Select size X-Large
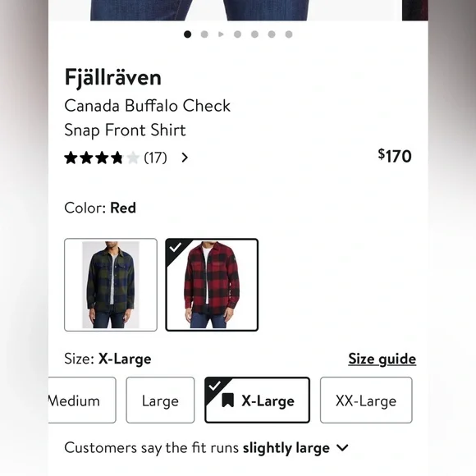This screenshot has height=476, width=476. pyautogui.click(x=258, y=400)
